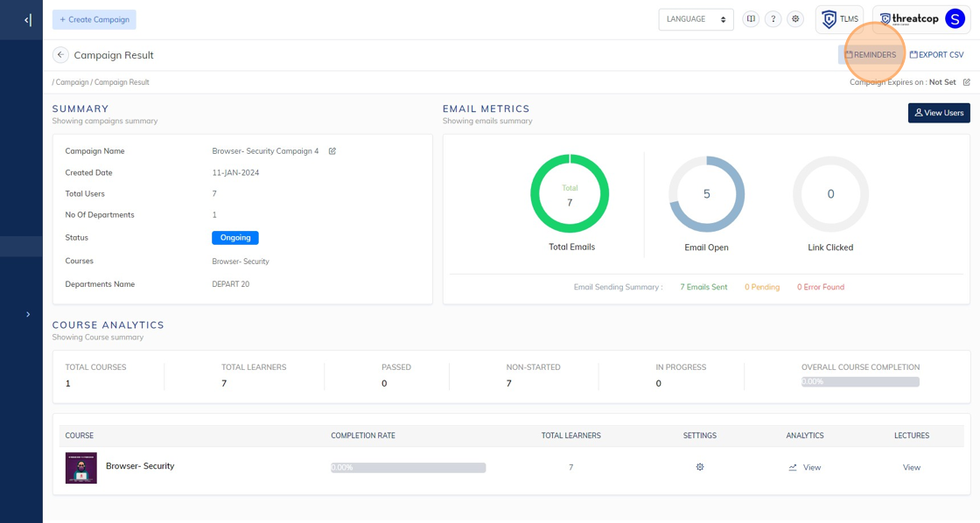980x523 pixels.
Task: Edit the campaign expiry date icon
Action: [966, 82]
